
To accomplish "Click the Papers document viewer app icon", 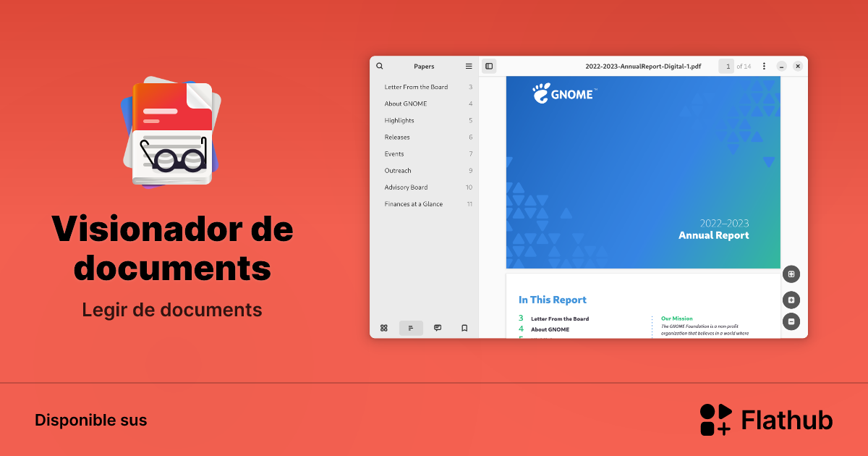I will pos(172,134).
